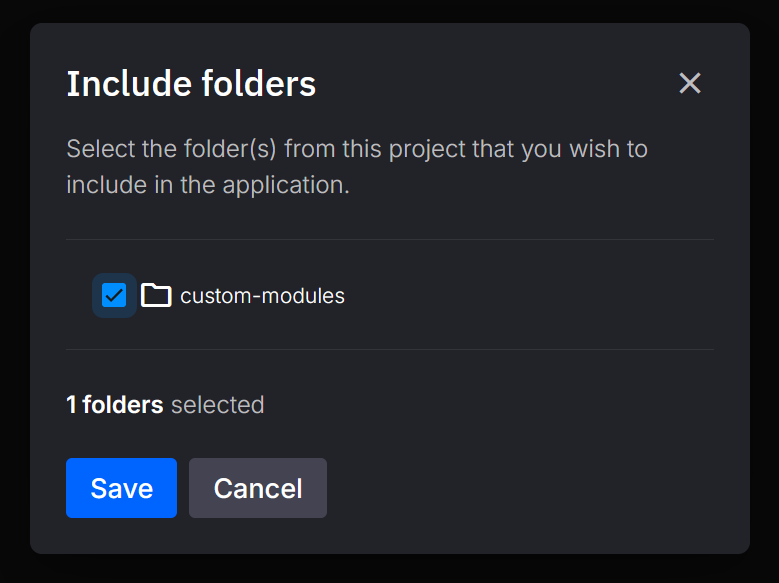Click the 'custom-modules' text label
Screen dimensions: 779x583
point(262,296)
